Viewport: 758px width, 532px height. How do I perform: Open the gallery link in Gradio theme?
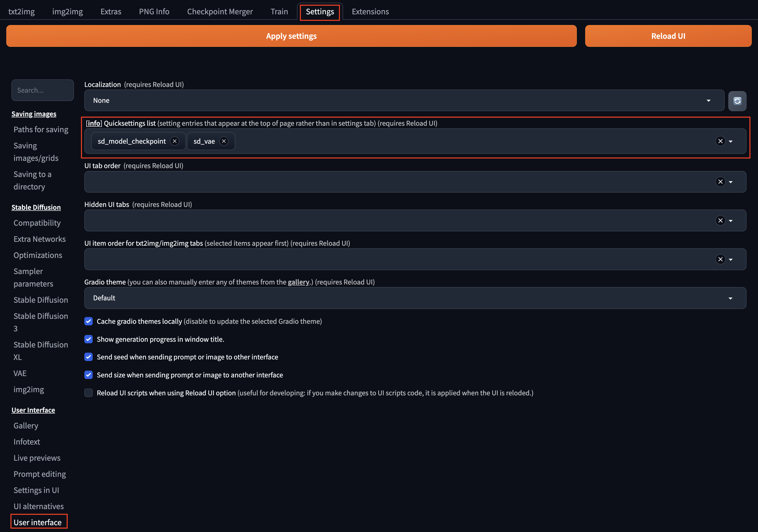[298, 282]
